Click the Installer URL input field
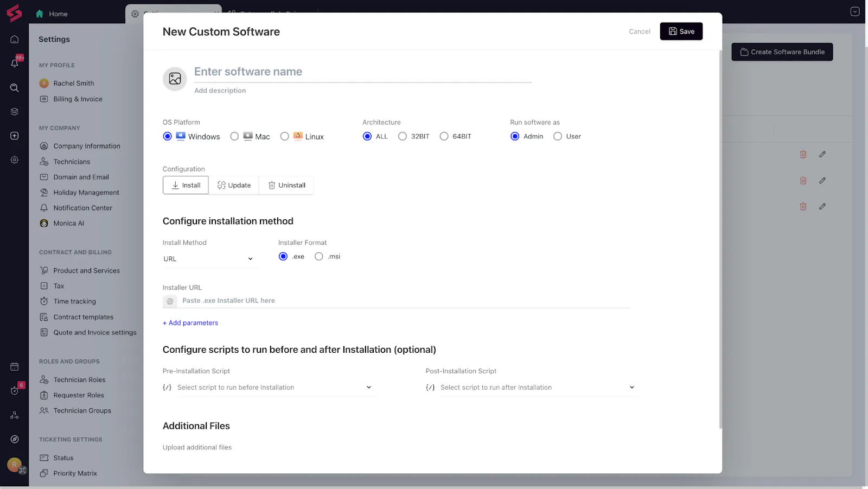 pos(401,301)
